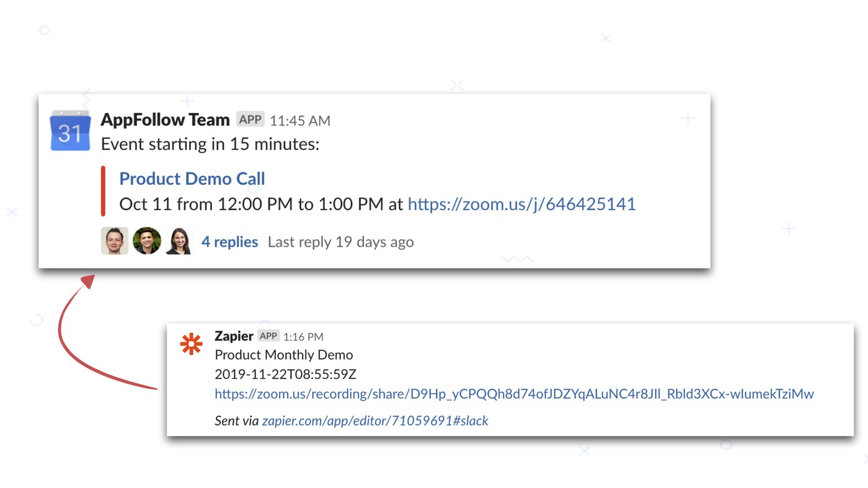Open the first replier's avatar
The height and width of the screenshot is (488, 868).
(115, 241)
